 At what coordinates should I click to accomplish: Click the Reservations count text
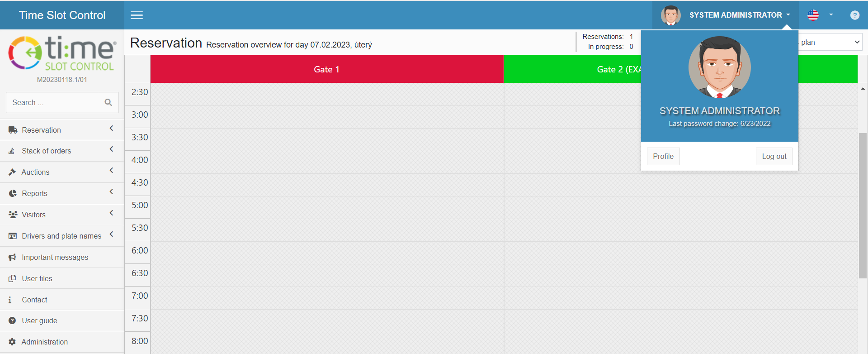[x=608, y=37]
